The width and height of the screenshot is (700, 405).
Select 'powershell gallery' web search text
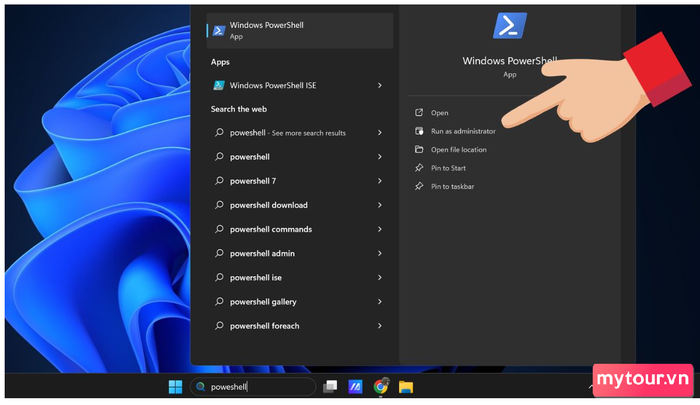tap(263, 302)
